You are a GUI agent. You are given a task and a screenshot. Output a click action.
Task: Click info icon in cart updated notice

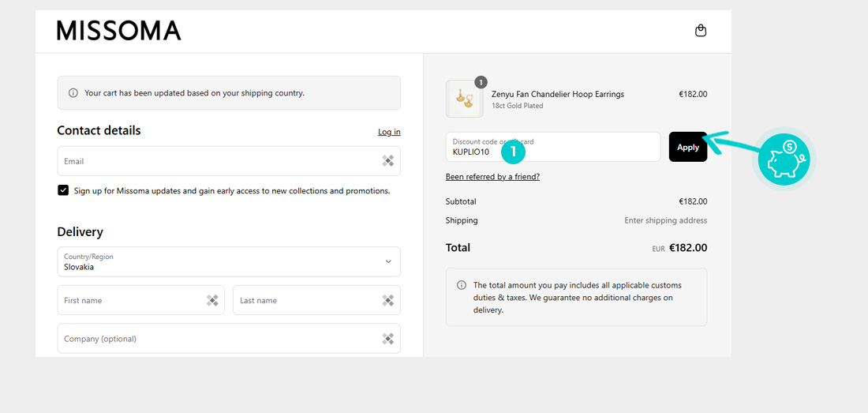(73, 93)
